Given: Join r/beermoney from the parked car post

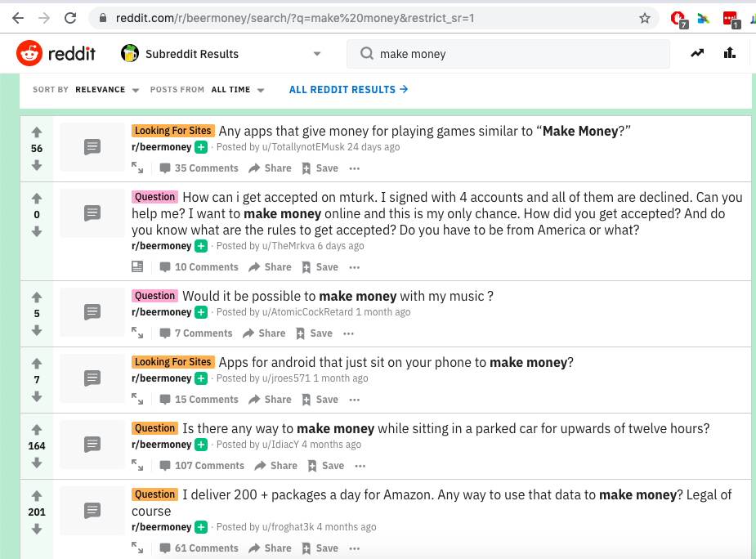Looking at the screenshot, I should [201, 445].
